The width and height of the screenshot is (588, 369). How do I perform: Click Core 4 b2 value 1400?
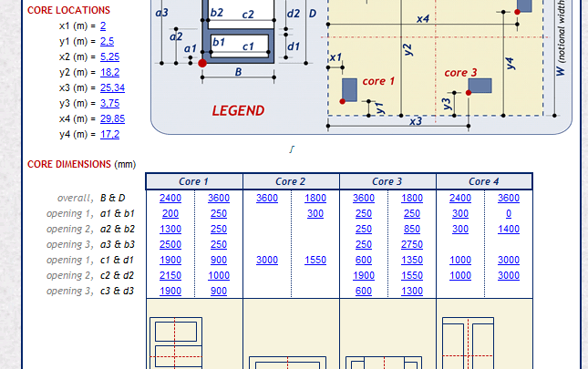pos(509,229)
